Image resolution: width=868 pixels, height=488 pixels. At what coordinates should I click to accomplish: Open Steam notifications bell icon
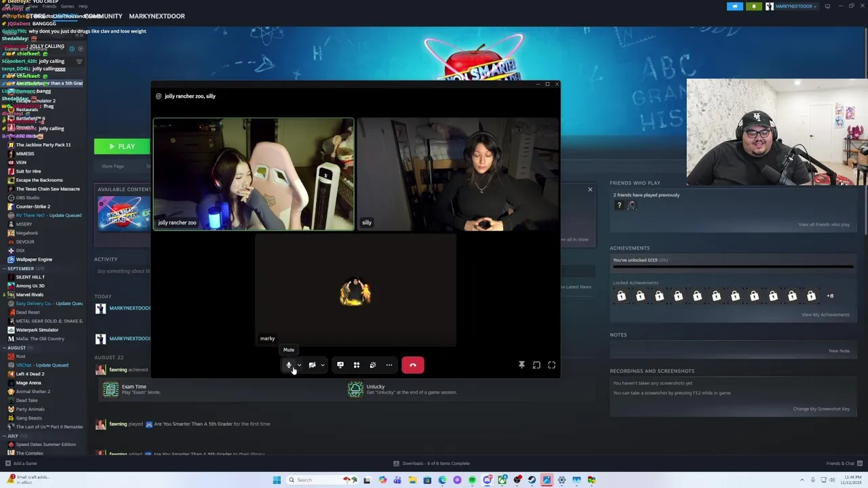coord(754,6)
